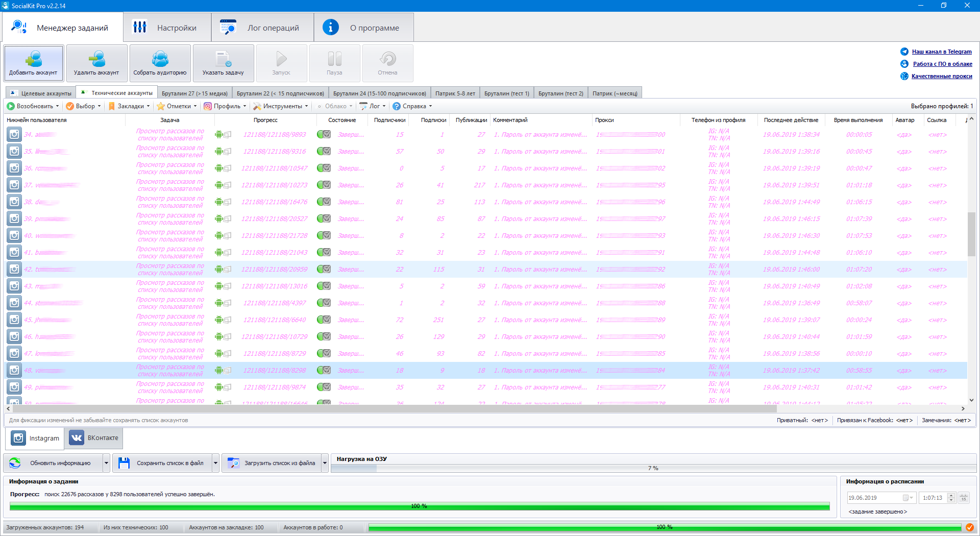980x536 pixels.
Task: Switch to the ВКонтакте network tab
Action: (x=94, y=438)
